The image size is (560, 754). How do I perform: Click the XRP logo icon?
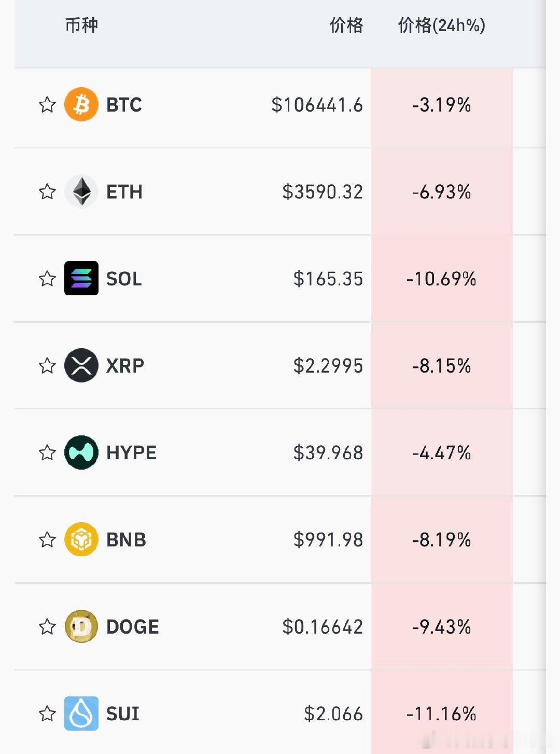[x=81, y=365]
